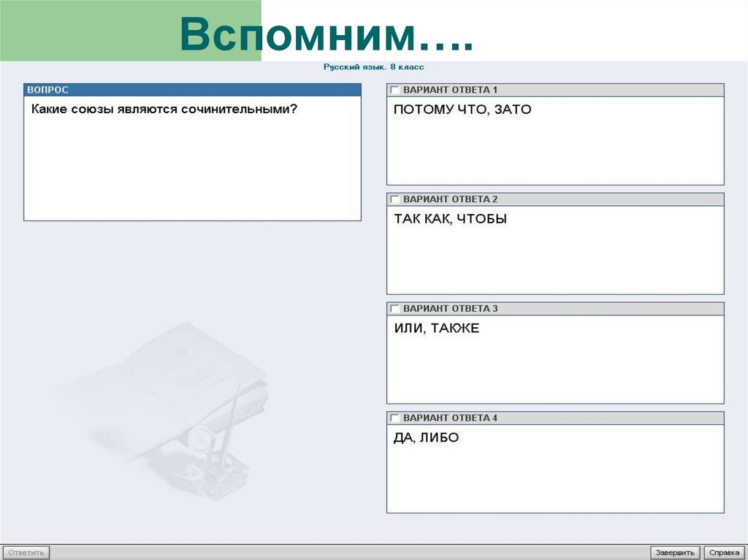Check the ВАРИАНТ ОТВЕТА 2 checkbox

(x=394, y=199)
